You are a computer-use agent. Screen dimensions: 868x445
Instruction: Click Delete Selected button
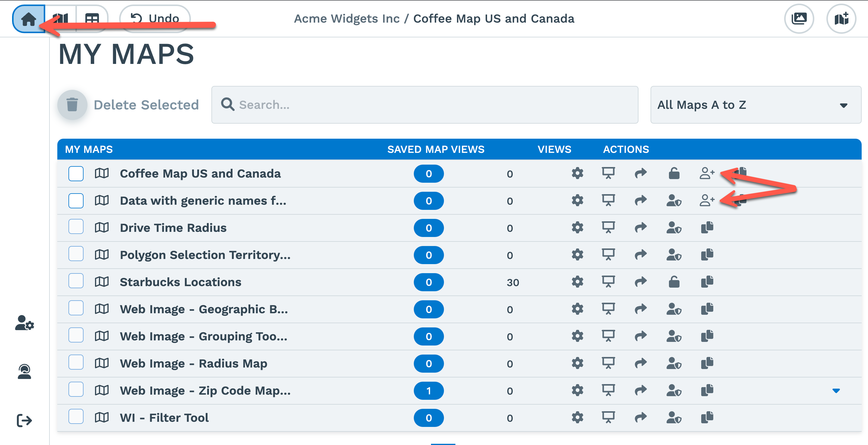(128, 105)
